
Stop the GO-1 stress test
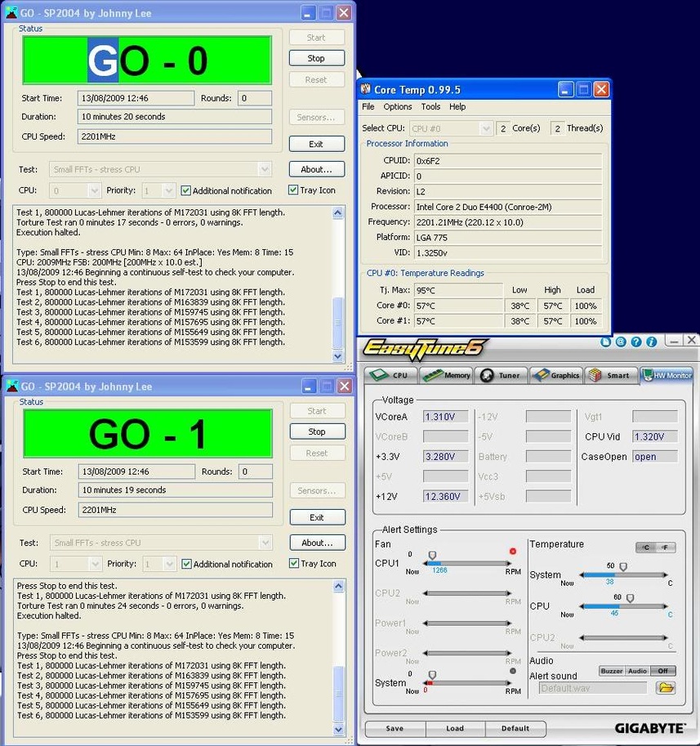click(x=317, y=431)
